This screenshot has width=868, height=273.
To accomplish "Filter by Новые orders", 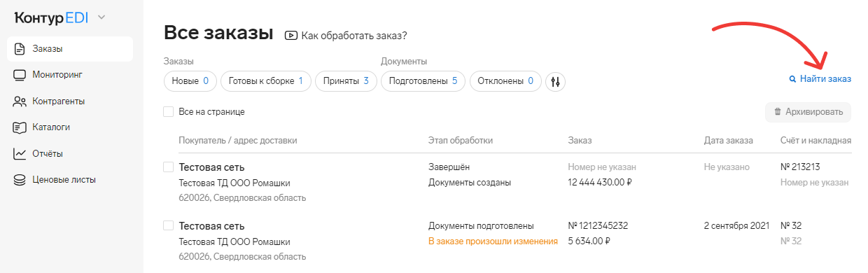I will click(x=190, y=81).
